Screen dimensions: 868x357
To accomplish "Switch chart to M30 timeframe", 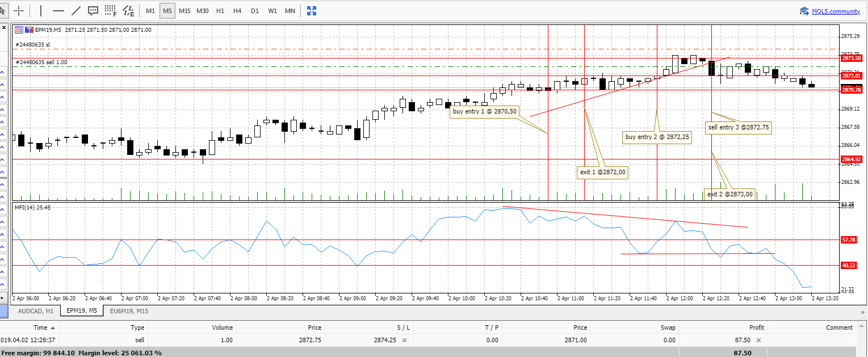I will click(202, 11).
